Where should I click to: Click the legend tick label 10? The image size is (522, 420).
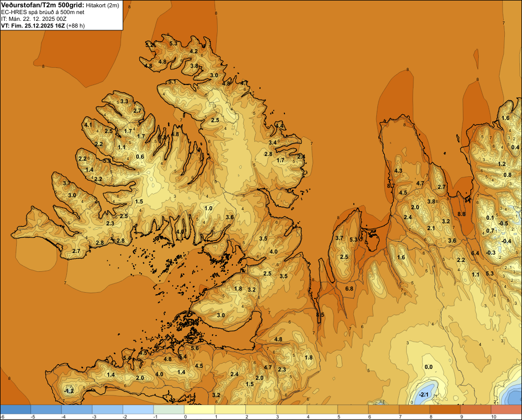pyautogui.click(x=494, y=417)
